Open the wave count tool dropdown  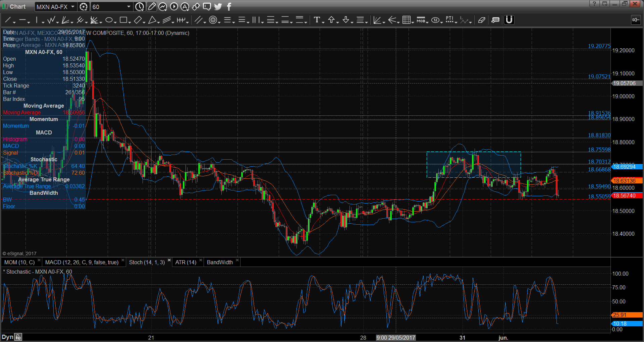click(187, 22)
